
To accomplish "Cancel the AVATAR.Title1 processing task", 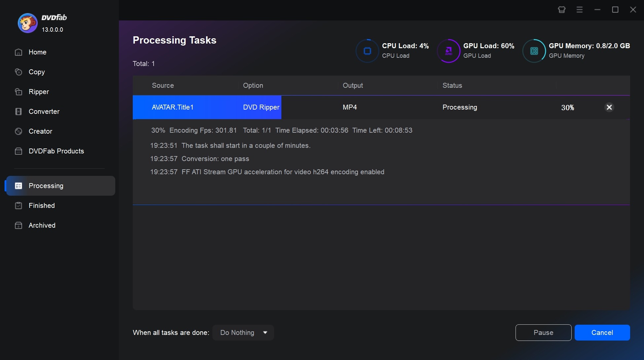I will click(x=609, y=107).
